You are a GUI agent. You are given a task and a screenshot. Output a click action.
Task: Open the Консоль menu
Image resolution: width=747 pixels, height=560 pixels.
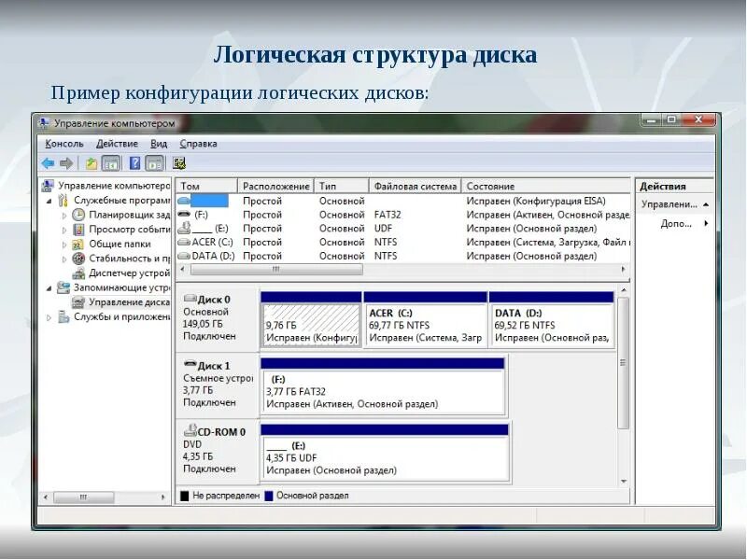64,144
